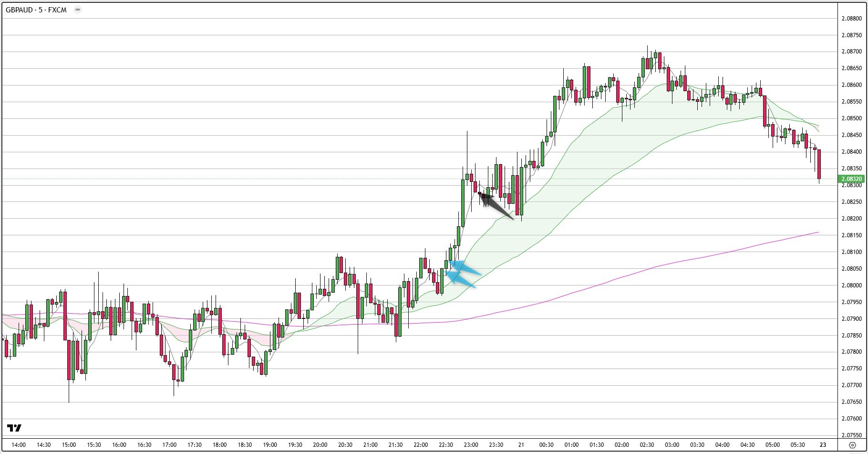868x454 pixels.
Task: Click the TradingView logo icon
Action: [14, 428]
